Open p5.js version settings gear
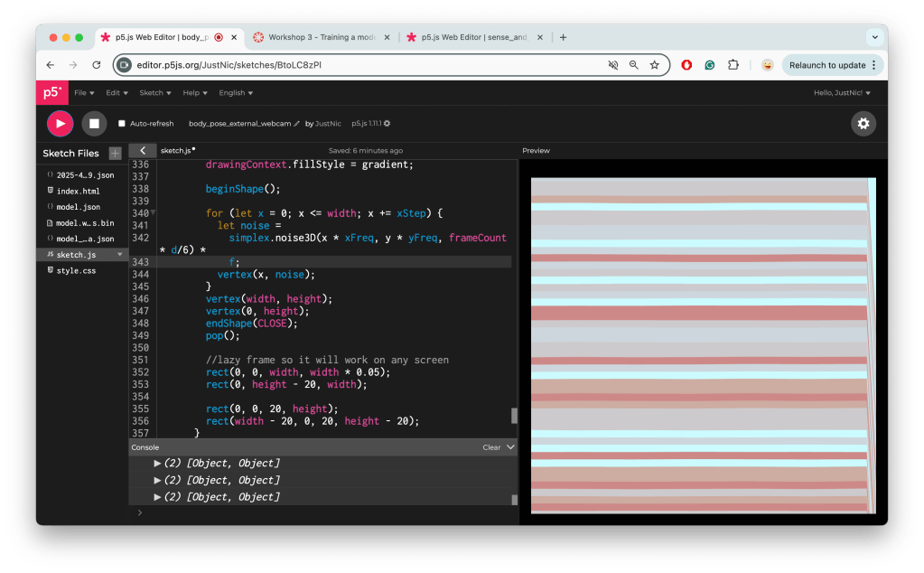Viewport: 924px width, 573px height. point(387,124)
